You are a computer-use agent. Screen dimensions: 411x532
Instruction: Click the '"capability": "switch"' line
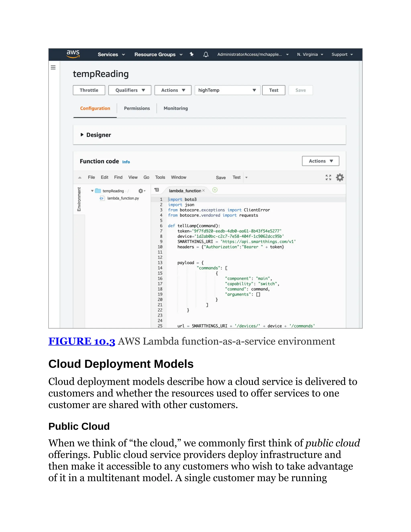pos(252,284)
